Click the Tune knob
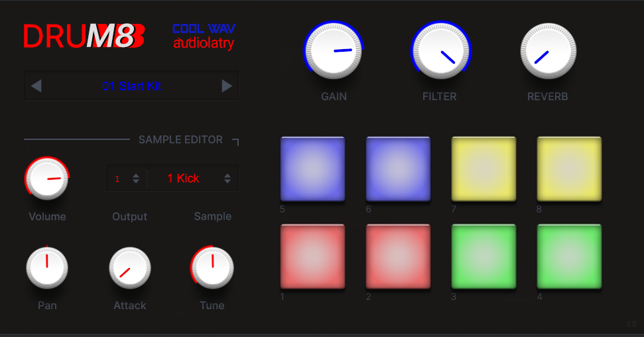 [212, 268]
